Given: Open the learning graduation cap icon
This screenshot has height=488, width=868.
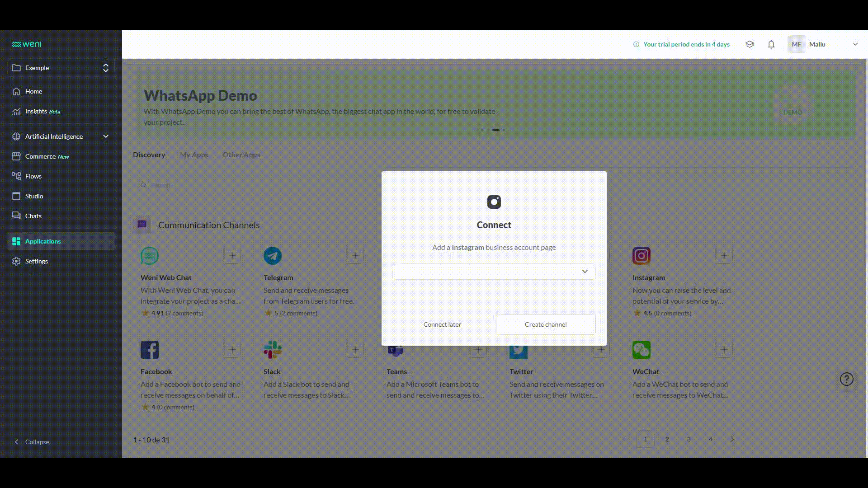Looking at the screenshot, I should click(750, 44).
